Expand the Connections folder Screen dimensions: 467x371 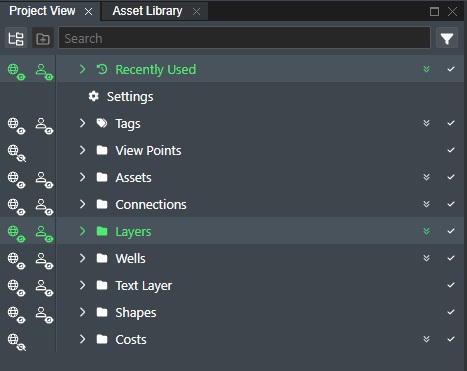point(82,204)
